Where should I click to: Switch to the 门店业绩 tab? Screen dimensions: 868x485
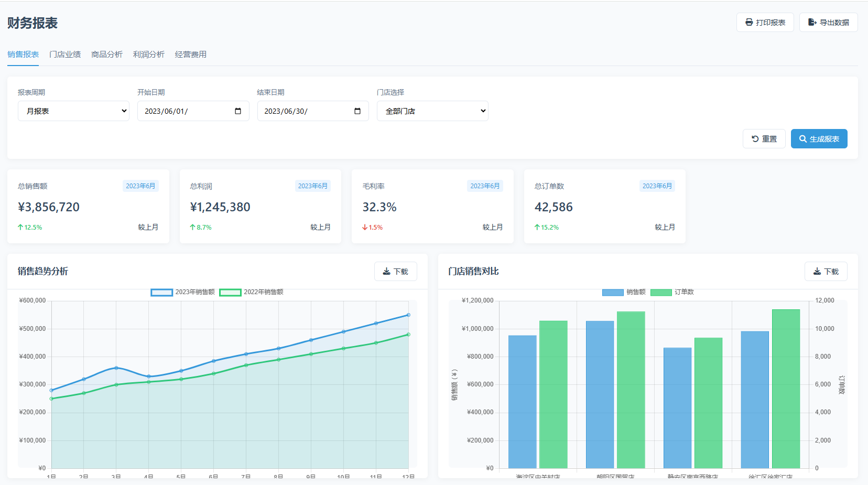(x=65, y=55)
